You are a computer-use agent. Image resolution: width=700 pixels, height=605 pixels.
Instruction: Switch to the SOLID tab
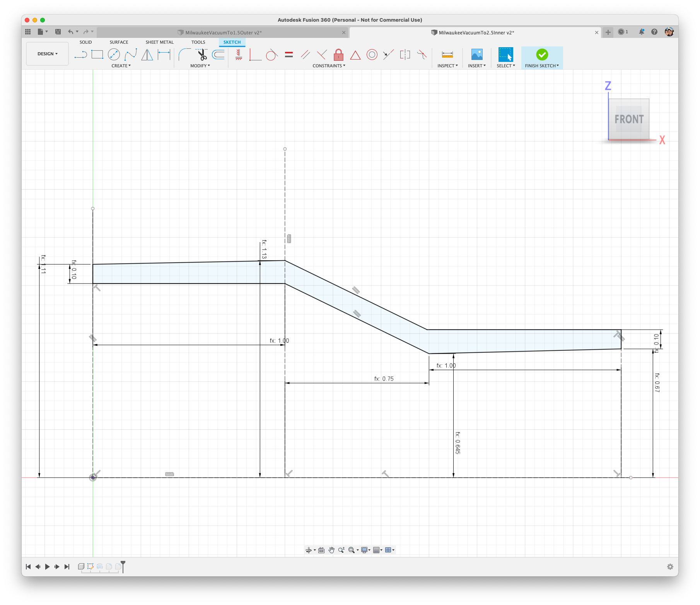[x=85, y=42]
